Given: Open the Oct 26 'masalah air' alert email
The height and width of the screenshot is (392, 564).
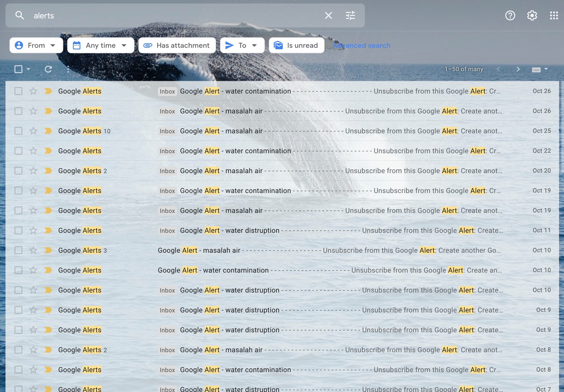Looking at the screenshot, I should (x=282, y=111).
